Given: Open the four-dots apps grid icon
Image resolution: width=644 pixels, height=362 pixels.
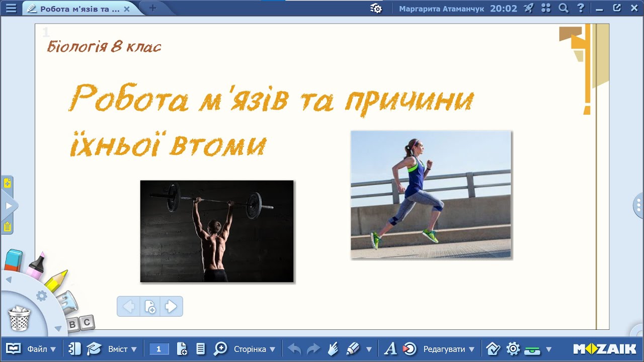Looking at the screenshot, I should [546, 8].
